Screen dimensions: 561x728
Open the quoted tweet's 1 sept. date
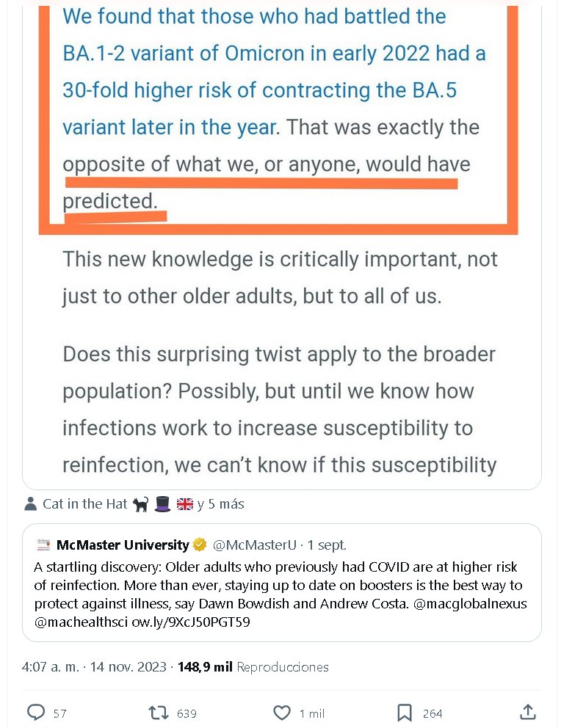tap(327, 545)
